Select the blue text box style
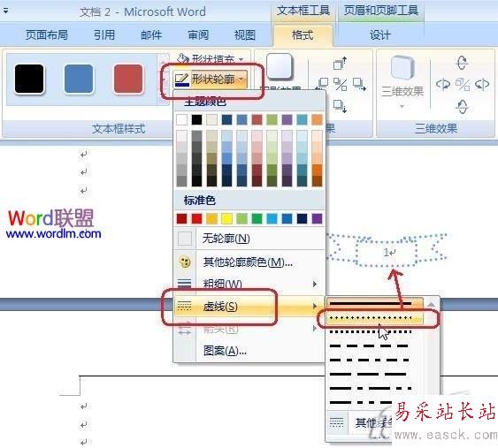Viewport: 498px width, 448px height. (79, 79)
